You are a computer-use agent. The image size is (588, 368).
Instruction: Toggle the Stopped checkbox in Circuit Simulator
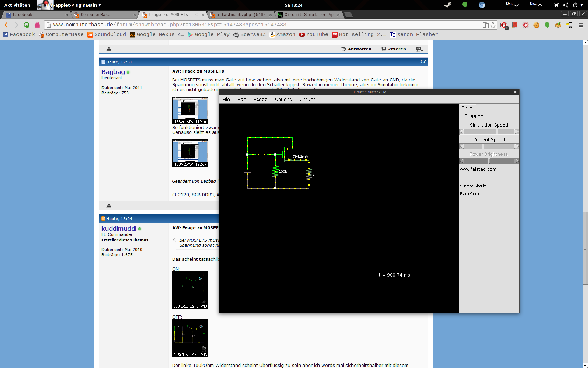pyautogui.click(x=463, y=116)
